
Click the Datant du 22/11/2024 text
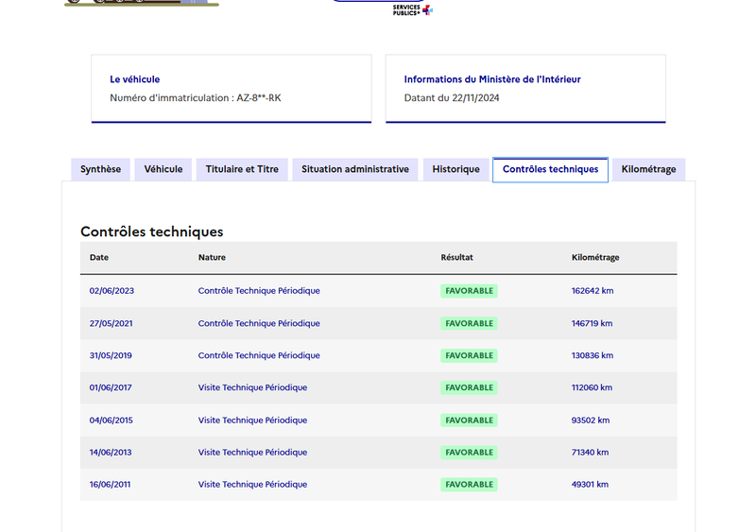[452, 98]
